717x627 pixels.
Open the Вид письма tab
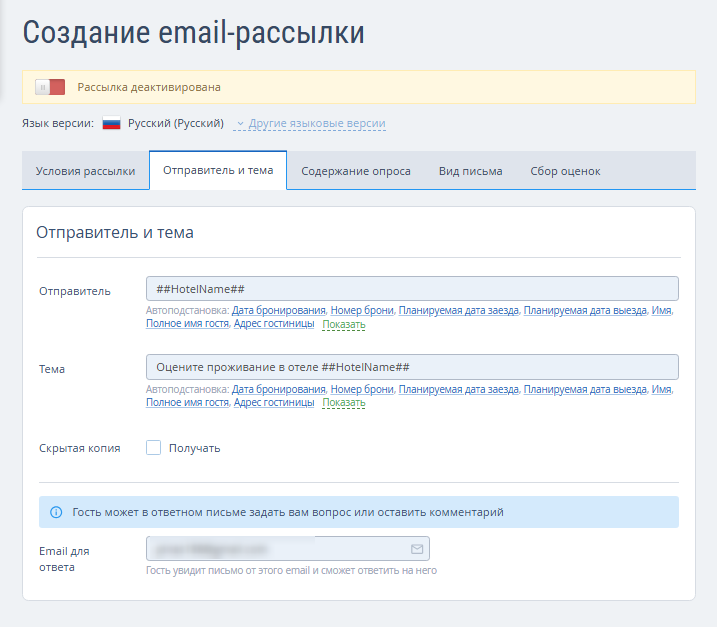pyautogui.click(x=471, y=171)
